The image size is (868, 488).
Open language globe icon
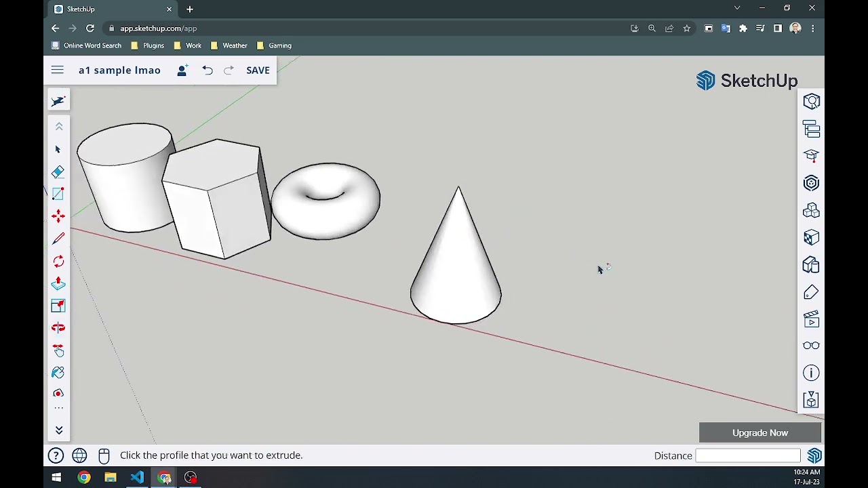point(79,455)
